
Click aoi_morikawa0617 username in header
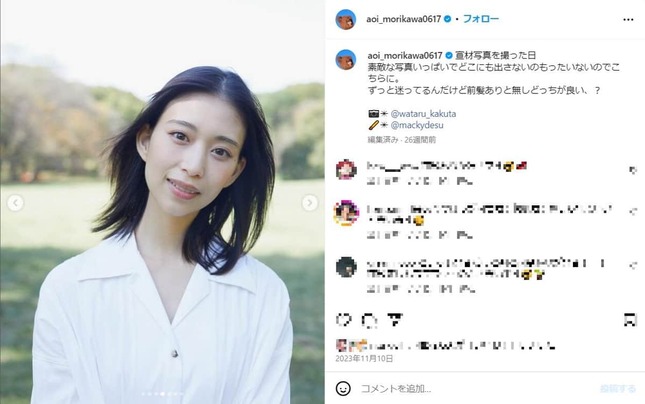pos(404,19)
